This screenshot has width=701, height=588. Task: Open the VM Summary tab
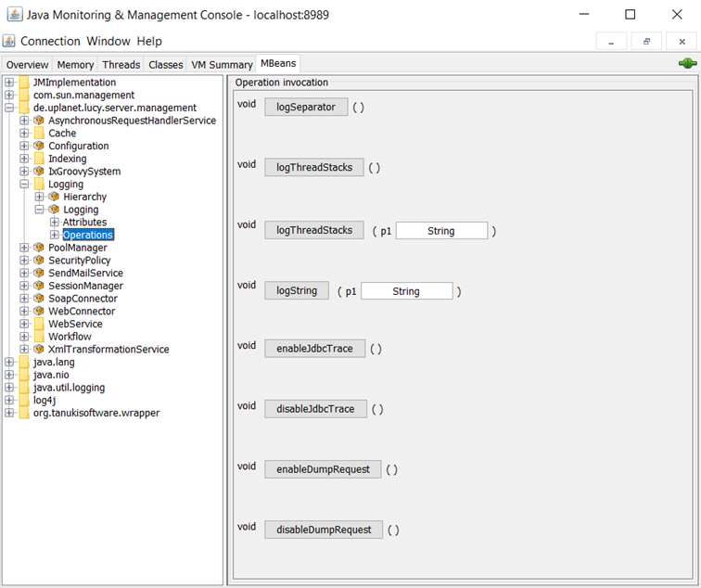(222, 65)
